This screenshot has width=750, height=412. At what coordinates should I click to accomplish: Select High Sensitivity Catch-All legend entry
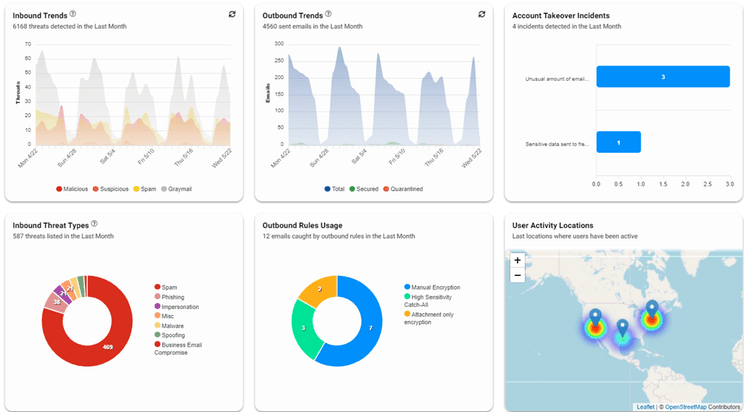tap(428, 301)
